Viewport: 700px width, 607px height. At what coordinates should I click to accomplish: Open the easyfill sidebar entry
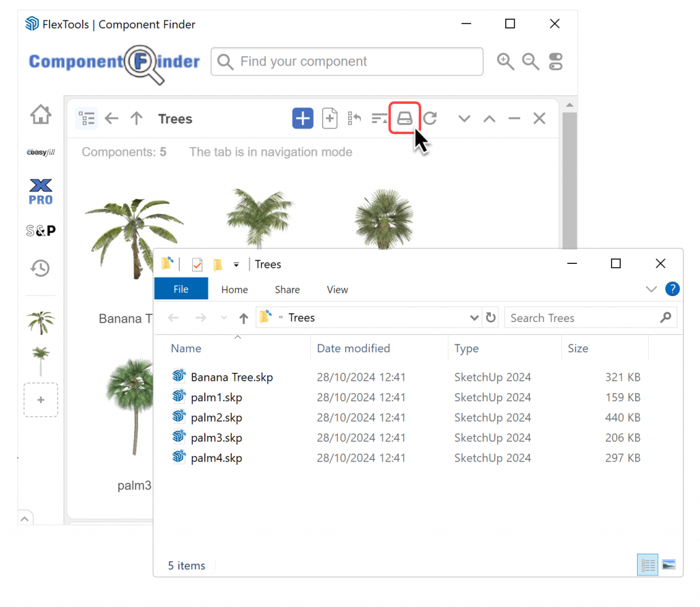pos(40,152)
